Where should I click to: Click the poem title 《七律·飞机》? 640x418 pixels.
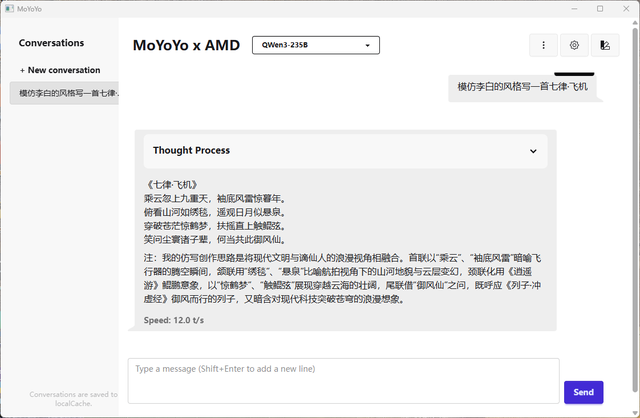[x=172, y=185]
